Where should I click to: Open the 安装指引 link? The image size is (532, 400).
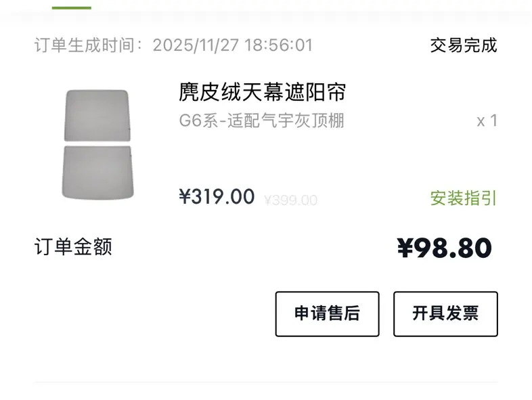[x=464, y=198]
